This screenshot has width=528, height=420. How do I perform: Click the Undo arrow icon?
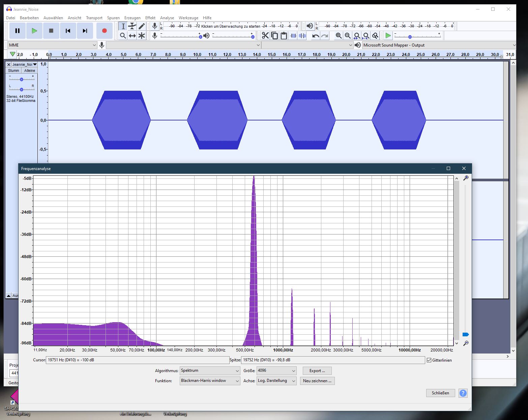coord(316,36)
